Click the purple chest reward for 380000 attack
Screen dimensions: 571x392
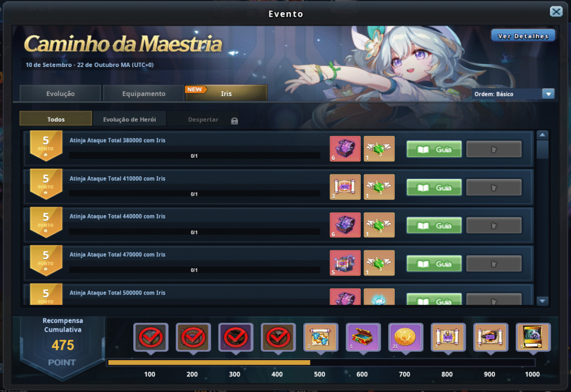pos(345,149)
